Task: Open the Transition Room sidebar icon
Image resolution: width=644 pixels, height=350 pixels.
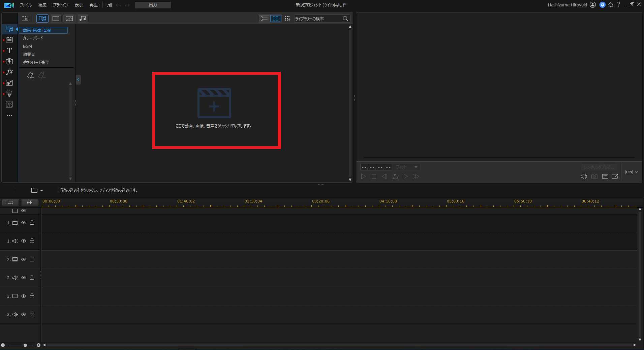Action: 9,61
